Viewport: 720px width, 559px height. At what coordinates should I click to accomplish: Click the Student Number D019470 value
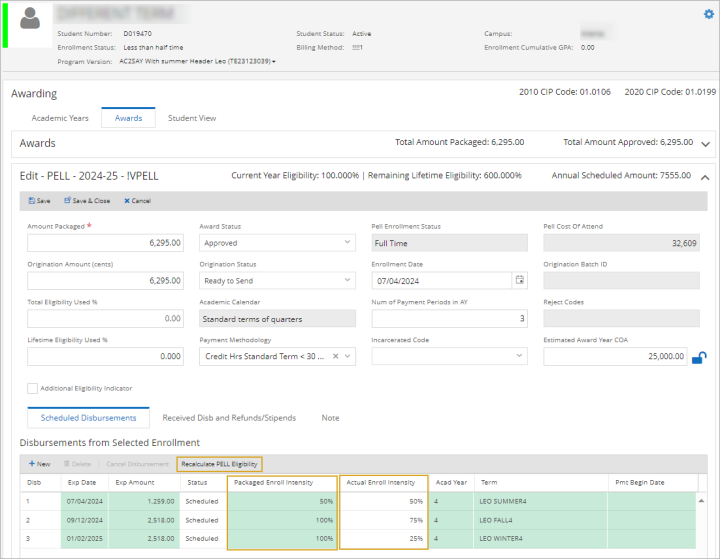pos(137,34)
